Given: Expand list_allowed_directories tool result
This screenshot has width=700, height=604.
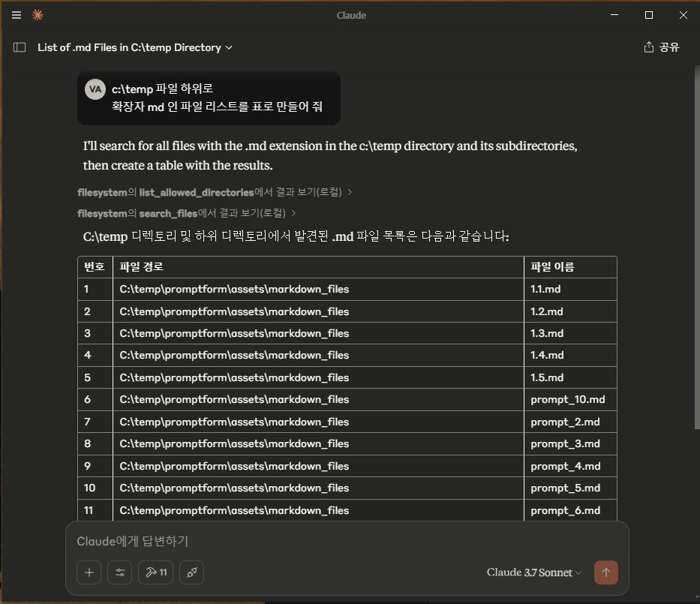Looking at the screenshot, I should tap(215, 192).
